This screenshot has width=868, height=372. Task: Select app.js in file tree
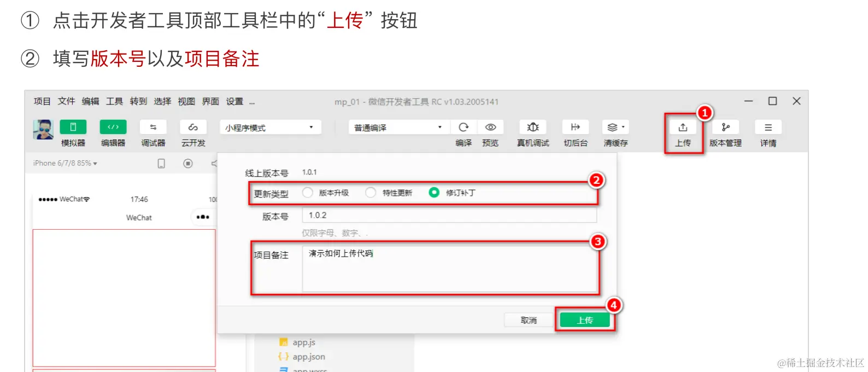(x=297, y=342)
